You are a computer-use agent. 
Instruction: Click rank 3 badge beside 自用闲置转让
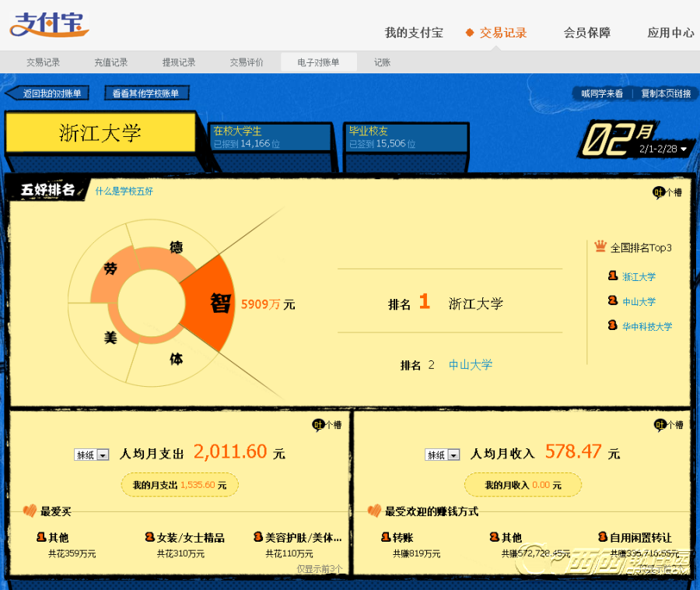pyautogui.click(x=603, y=537)
